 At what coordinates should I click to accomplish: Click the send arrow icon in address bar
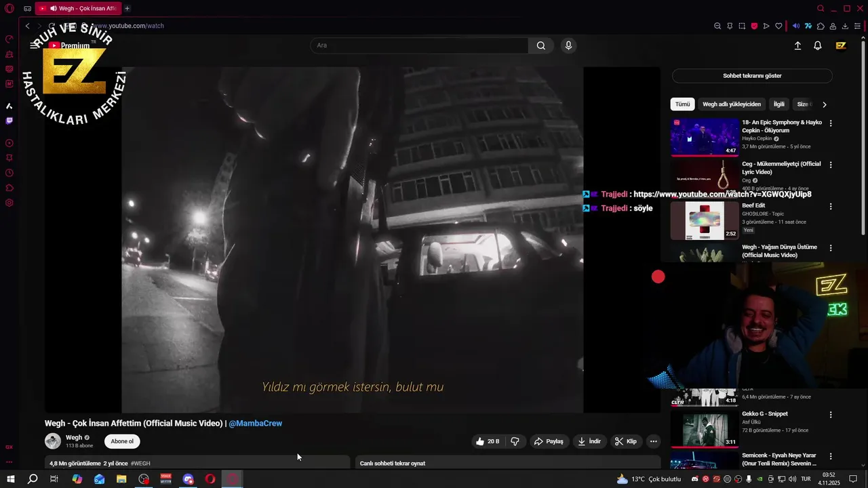pos(766,26)
